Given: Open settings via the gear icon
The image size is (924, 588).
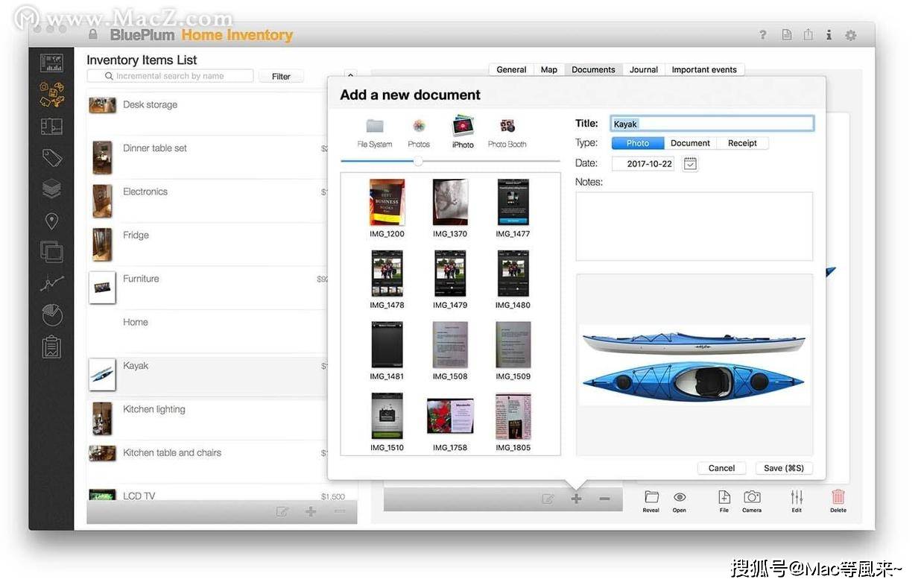Looking at the screenshot, I should (x=850, y=35).
